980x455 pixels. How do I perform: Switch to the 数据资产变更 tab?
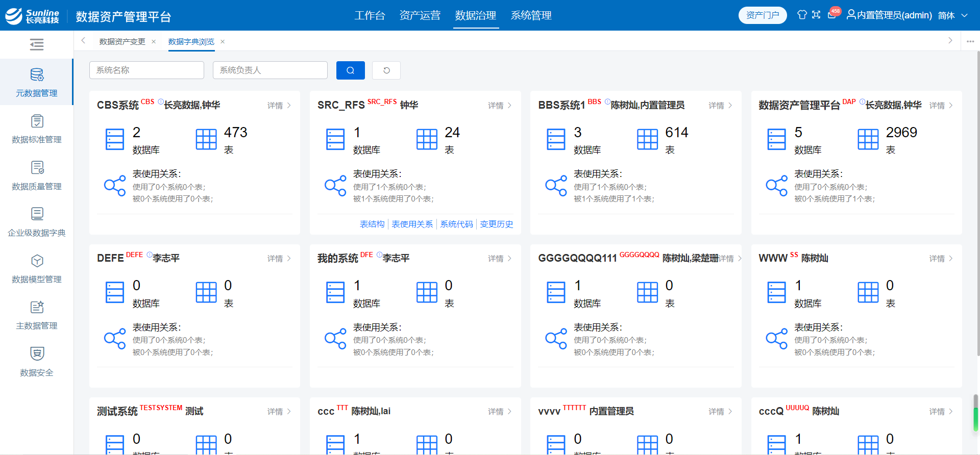122,41
